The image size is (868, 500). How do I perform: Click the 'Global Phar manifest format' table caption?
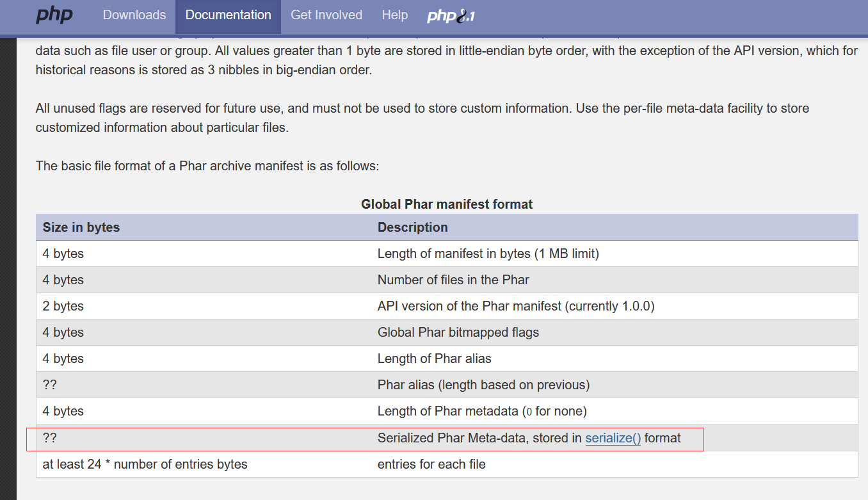pyautogui.click(x=447, y=204)
